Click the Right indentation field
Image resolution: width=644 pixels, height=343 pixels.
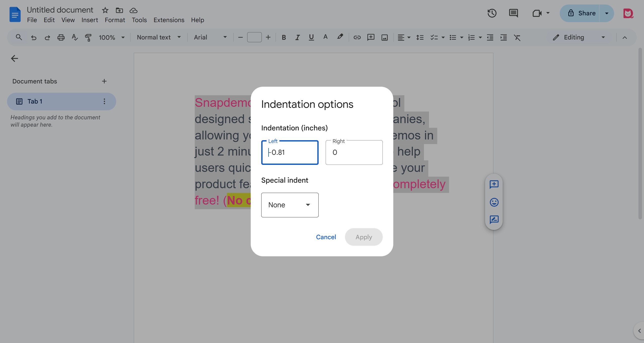click(354, 153)
